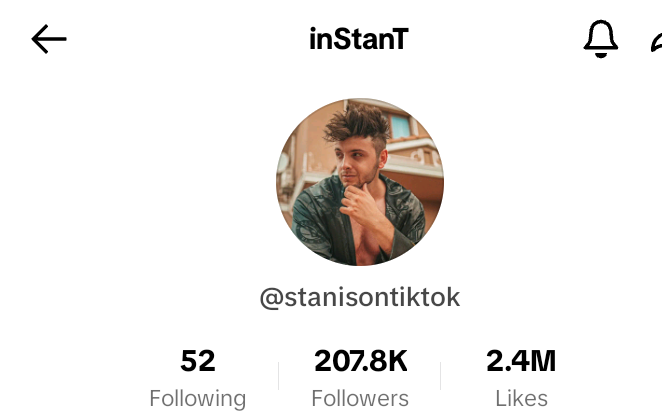
Task: Click the 207.8K followers count
Action: click(361, 361)
